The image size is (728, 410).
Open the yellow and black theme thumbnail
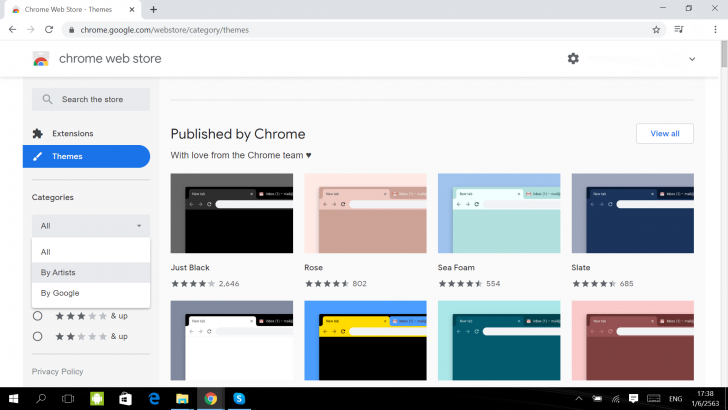click(365, 340)
